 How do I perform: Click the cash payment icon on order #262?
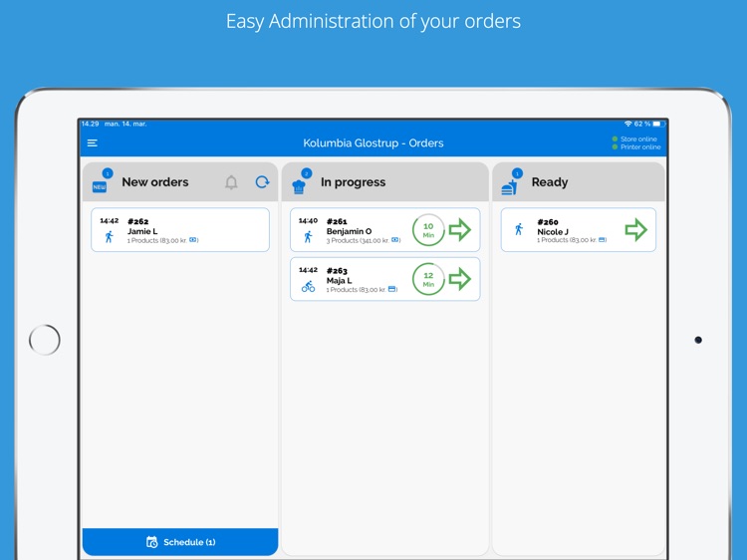pyautogui.click(x=193, y=240)
